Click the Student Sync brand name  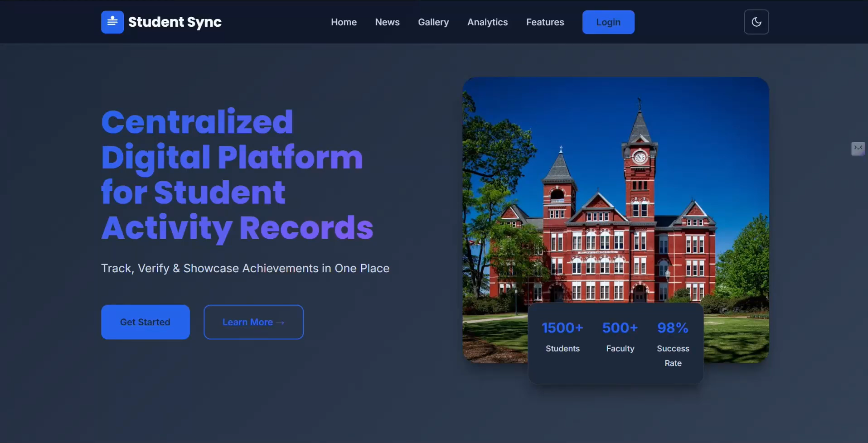point(175,22)
